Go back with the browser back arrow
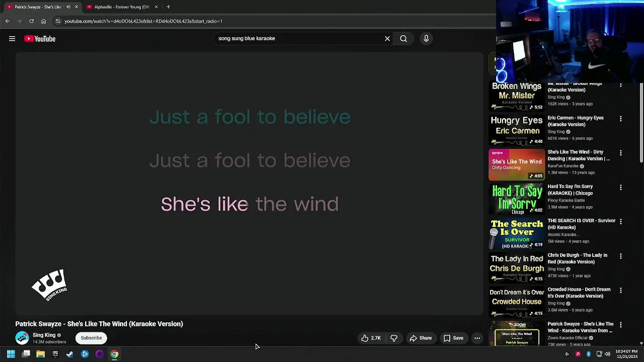Image resolution: width=644 pixels, height=362 pixels. point(8,21)
